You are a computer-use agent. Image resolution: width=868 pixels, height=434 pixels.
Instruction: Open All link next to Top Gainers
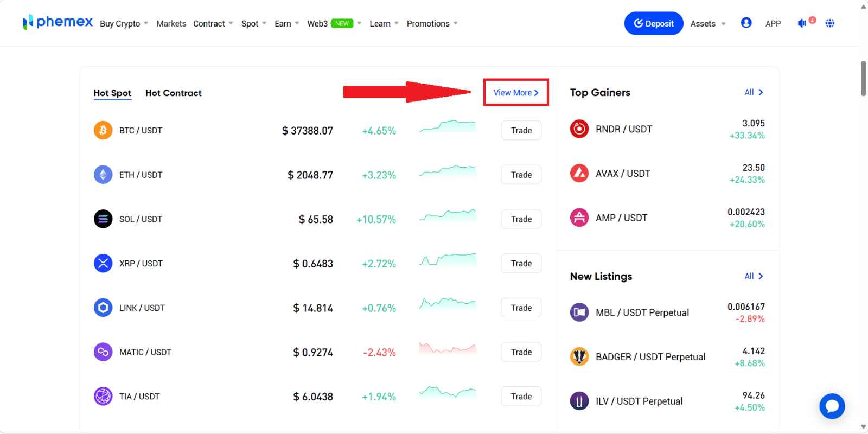tap(754, 92)
